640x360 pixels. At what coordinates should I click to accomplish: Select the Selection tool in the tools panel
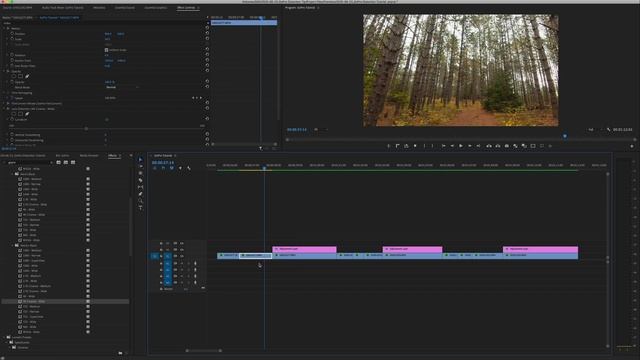coord(140,160)
